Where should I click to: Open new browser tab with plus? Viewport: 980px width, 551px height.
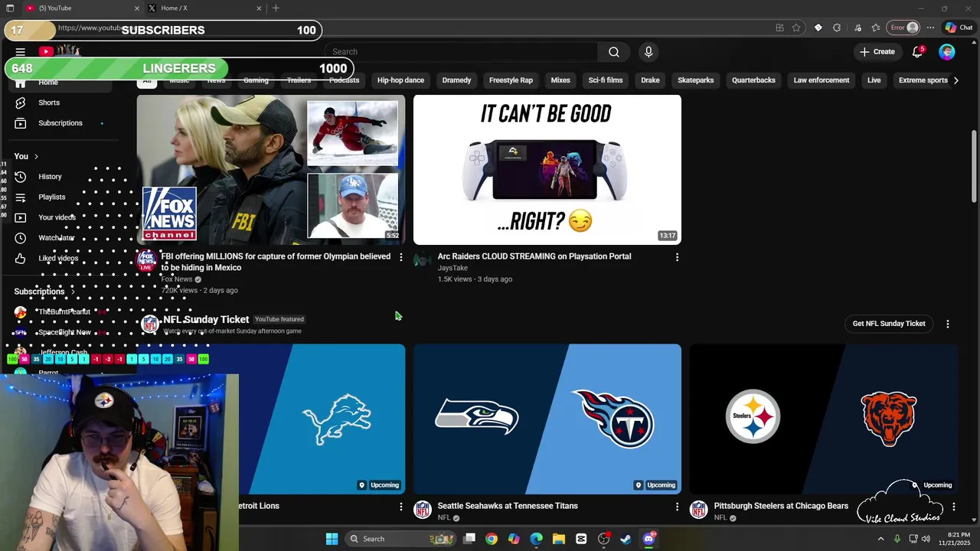tap(276, 8)
